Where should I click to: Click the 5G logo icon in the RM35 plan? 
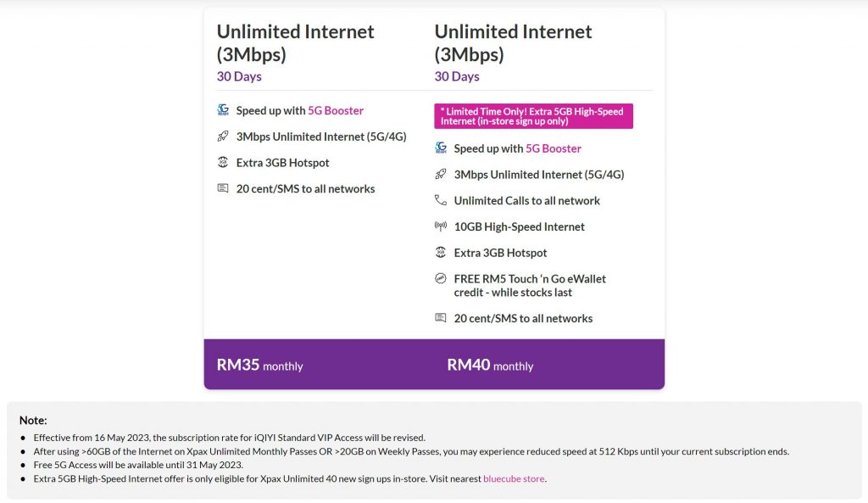[223, 109]
